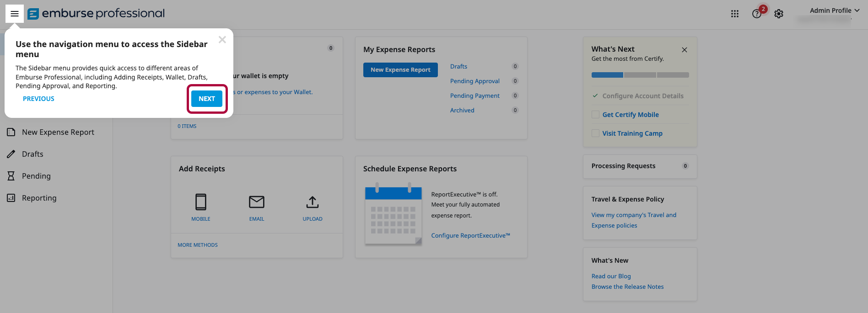The image size is (868, 313).
Task: Open the Read our Blog link
Action: [x=611, y=276]
